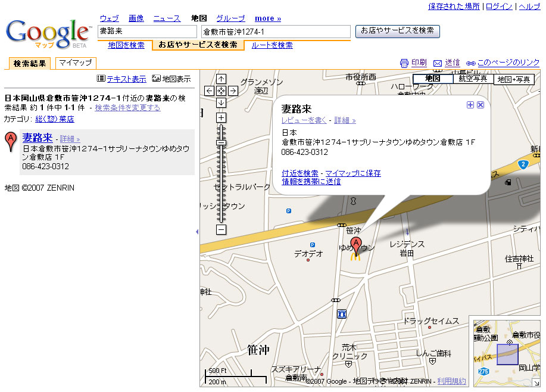Viewport: 546px width, 392px height.
Task: Click 詳細 » in the info window
Action: pyautogui.click(x=345, y=120)
